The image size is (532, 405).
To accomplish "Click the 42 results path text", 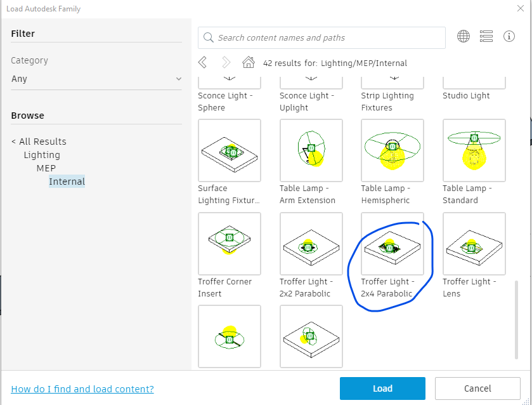I will click(x=335, y=63).
